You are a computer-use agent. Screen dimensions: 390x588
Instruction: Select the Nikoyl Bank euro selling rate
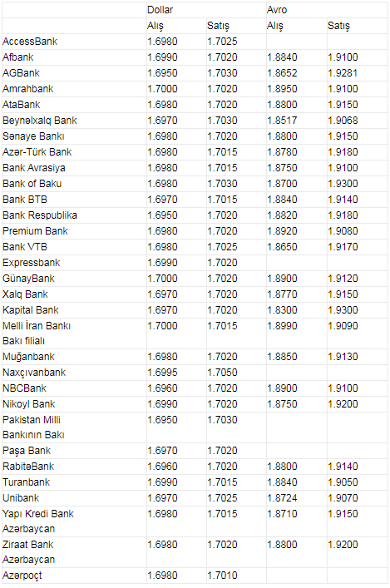(343, 404)
